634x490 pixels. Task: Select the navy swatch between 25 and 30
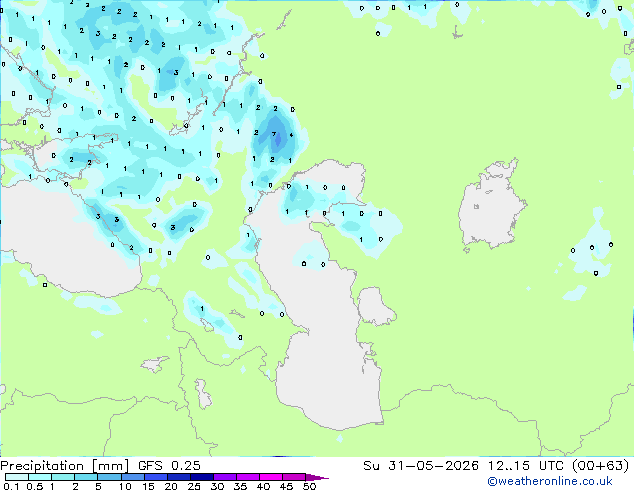click(x=201, y=477)
